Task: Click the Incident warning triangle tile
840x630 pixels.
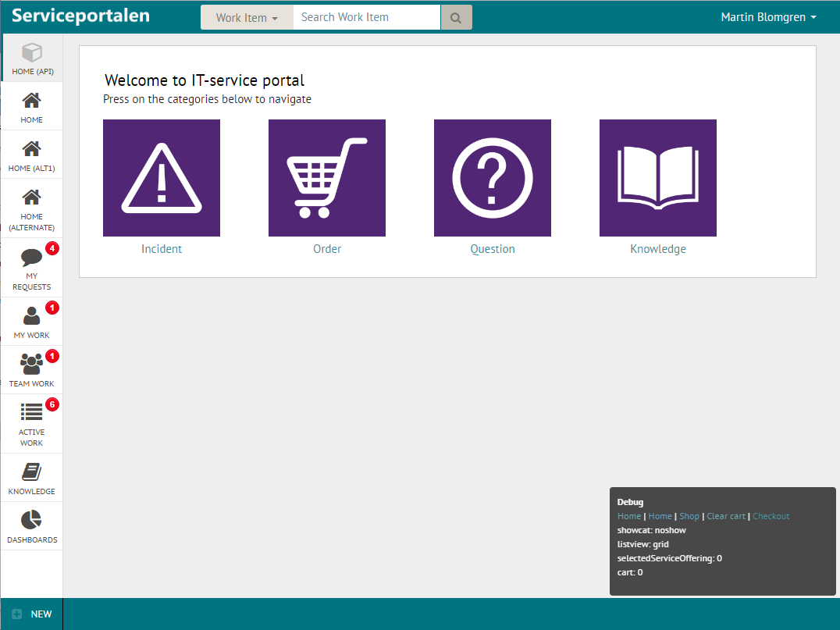Action: tap(162, 178)
